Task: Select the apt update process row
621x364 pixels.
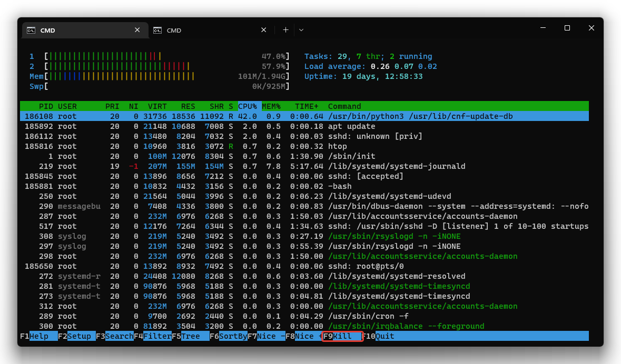Action: pos(304,126)
